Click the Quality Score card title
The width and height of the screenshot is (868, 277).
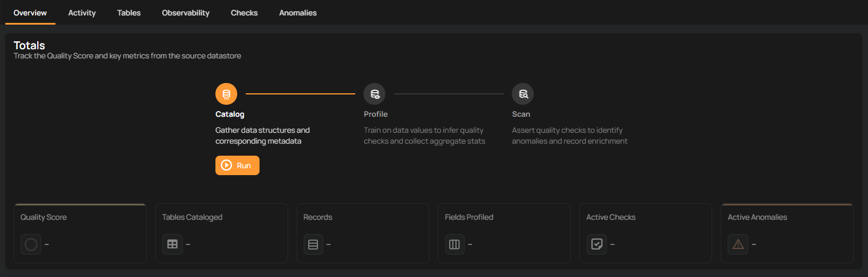44,217
